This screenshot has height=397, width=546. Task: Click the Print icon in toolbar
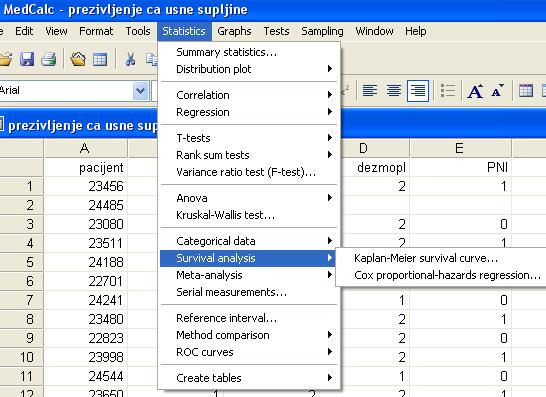click(49, 59)
